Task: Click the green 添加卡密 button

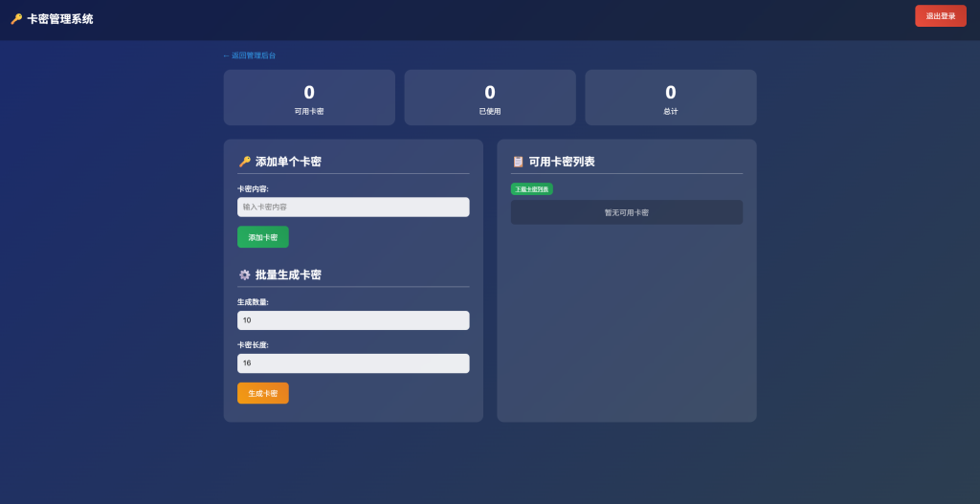Action: 262,237
